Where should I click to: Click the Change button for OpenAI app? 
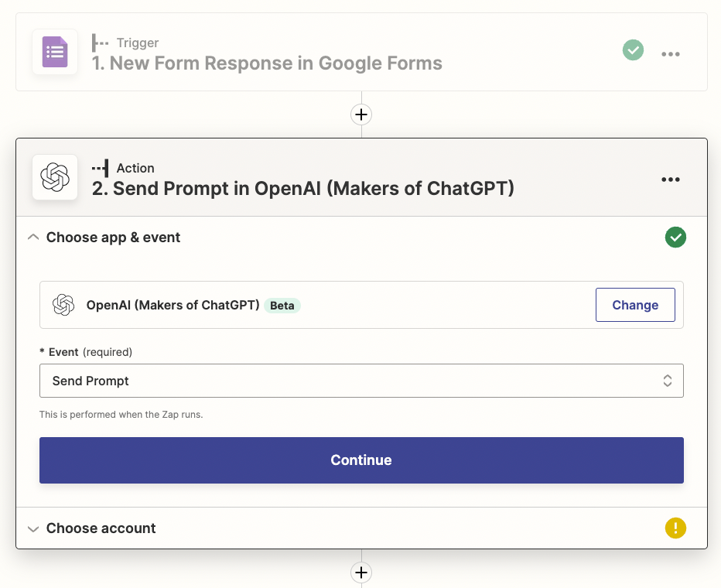pyautogui.click(x=635, y=305)
